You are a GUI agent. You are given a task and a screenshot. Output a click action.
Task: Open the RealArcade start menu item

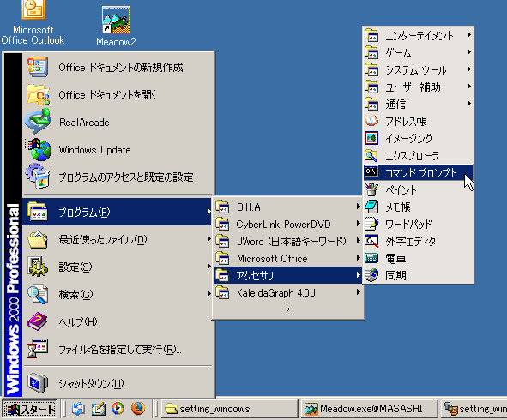click(118, 123)
